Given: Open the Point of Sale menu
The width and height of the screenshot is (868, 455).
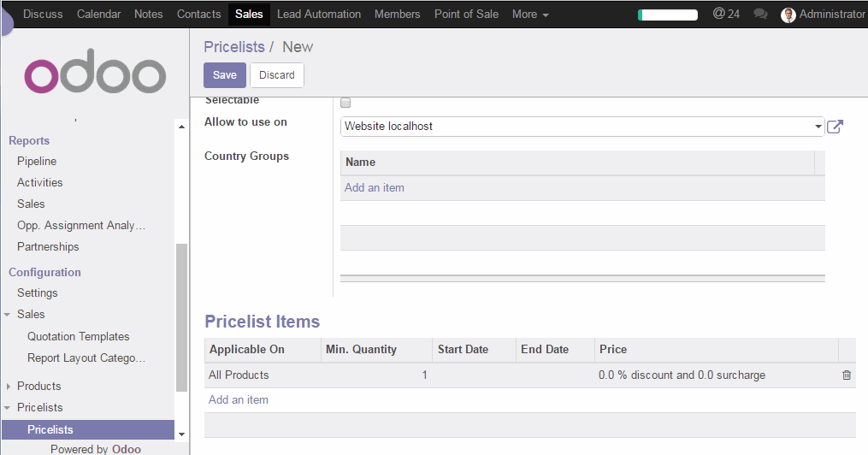Looking at the screenshot, I should (466, 14).
